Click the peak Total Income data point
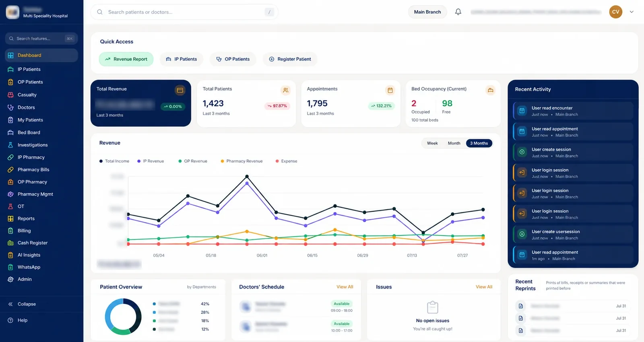 [247, 176]
